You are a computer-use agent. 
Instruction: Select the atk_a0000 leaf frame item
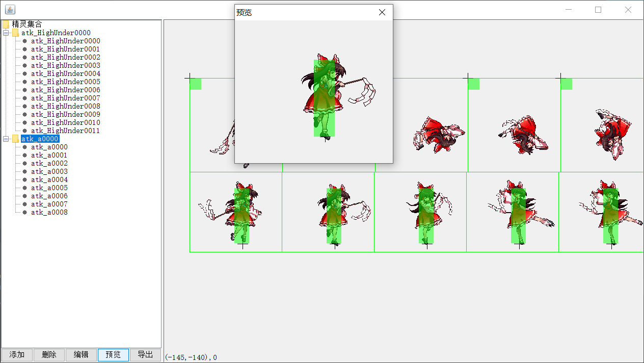pos(49,147)
